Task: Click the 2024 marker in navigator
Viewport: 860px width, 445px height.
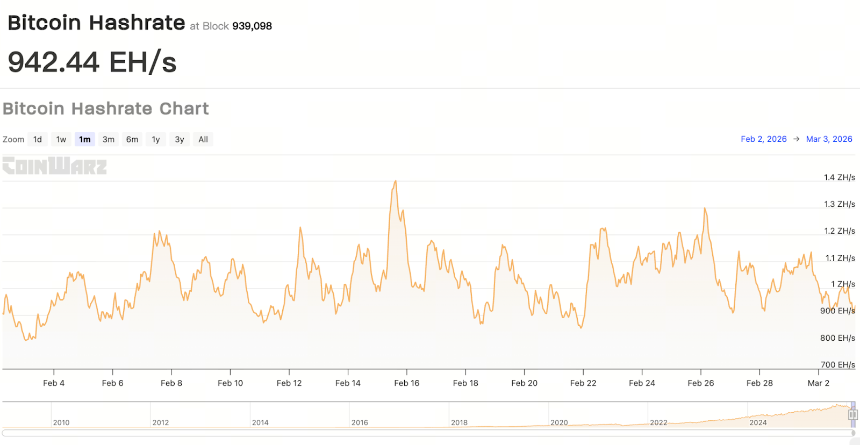Action: coord(759,423)
